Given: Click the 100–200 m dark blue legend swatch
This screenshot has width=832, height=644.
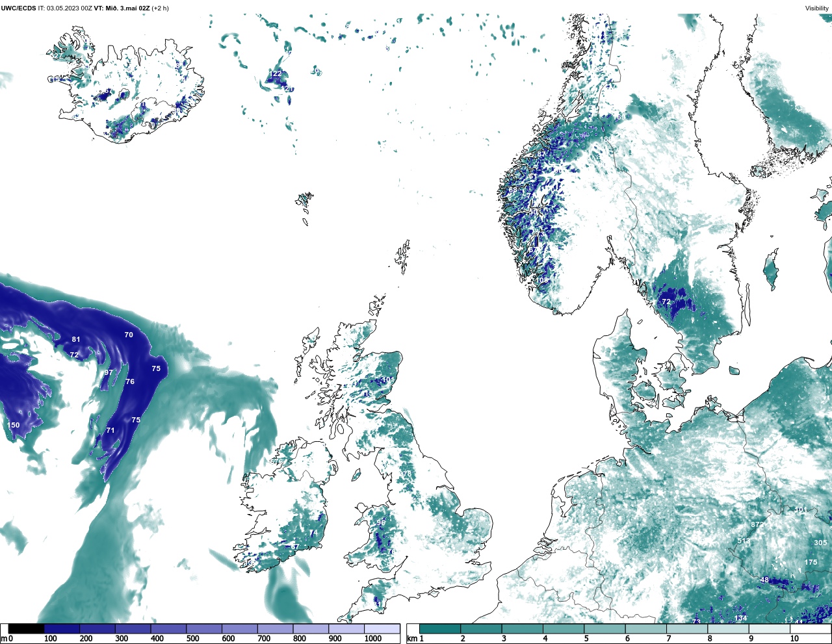Looking at the screenshot, I should click(62, 628).
